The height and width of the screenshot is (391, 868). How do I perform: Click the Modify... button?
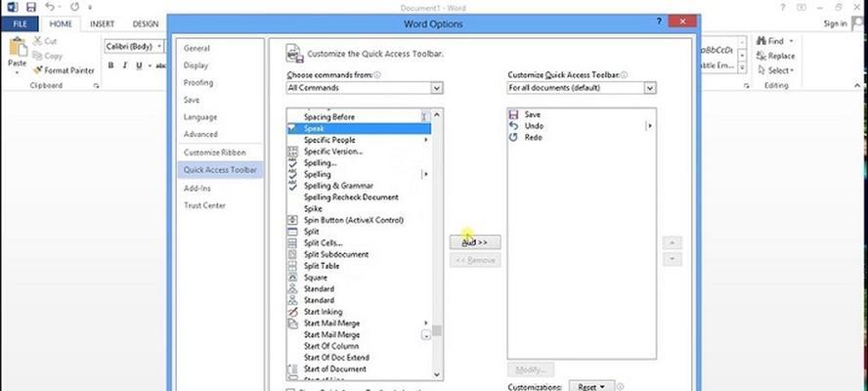[x=531, y=369]
